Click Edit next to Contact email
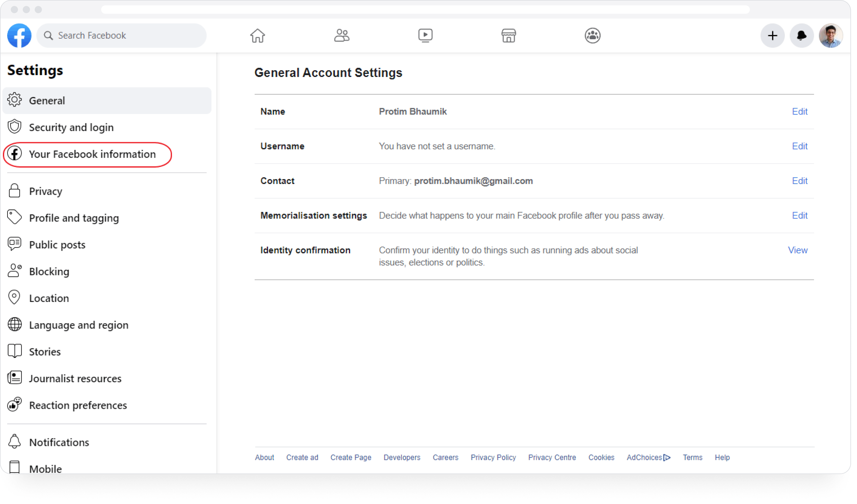Viewport: 857px width, 504px height. [x=800, y=180]
